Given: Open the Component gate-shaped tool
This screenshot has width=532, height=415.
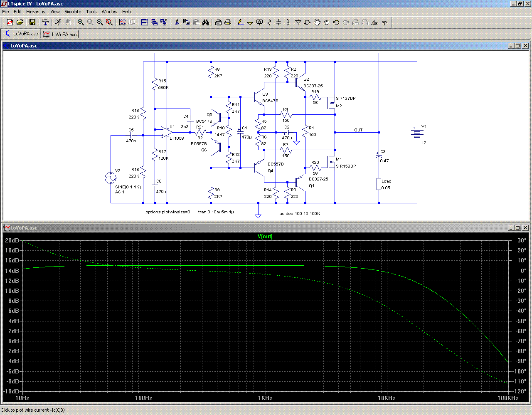Looking at the screenshot, I should [x=307, y=22].
